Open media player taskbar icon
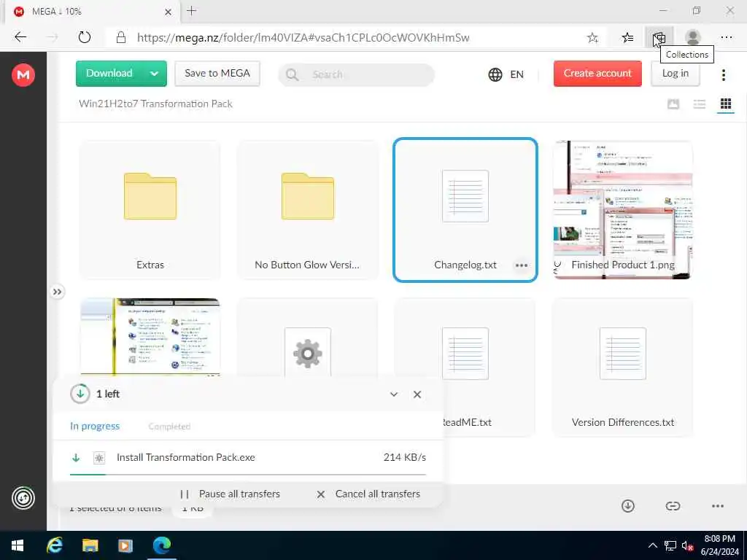 [x=125, y=545]
